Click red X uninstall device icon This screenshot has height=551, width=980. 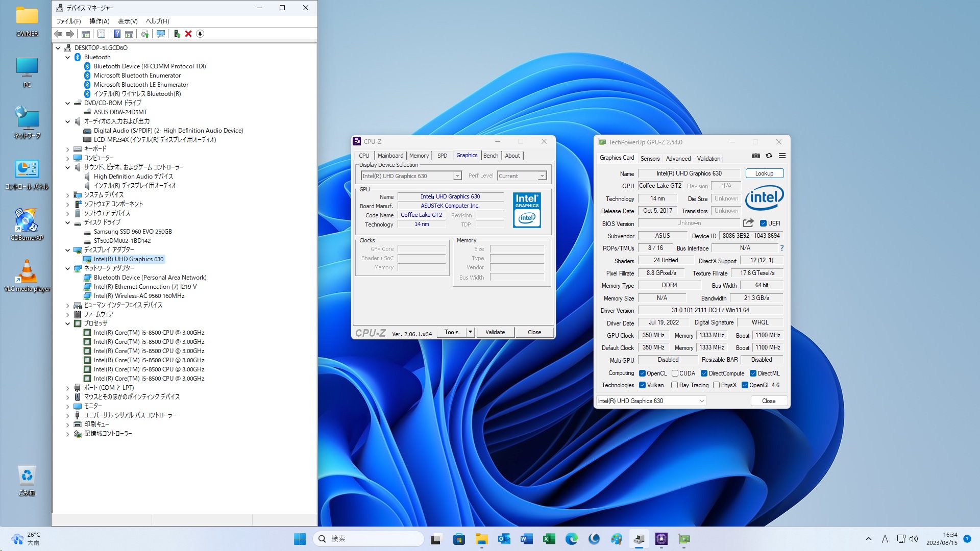pos(188,34)
